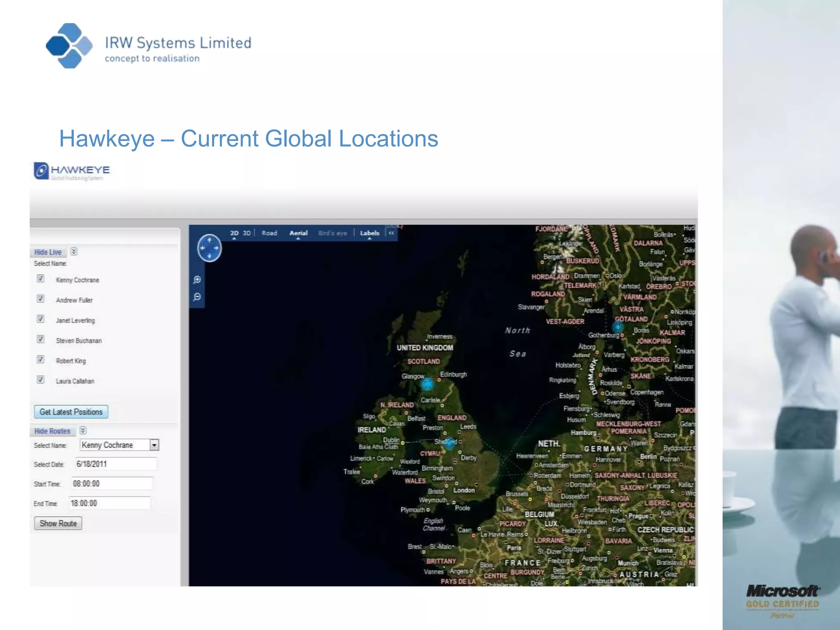Click the London label on the map
The image size is (840, 630).
(x=464, y=490)
